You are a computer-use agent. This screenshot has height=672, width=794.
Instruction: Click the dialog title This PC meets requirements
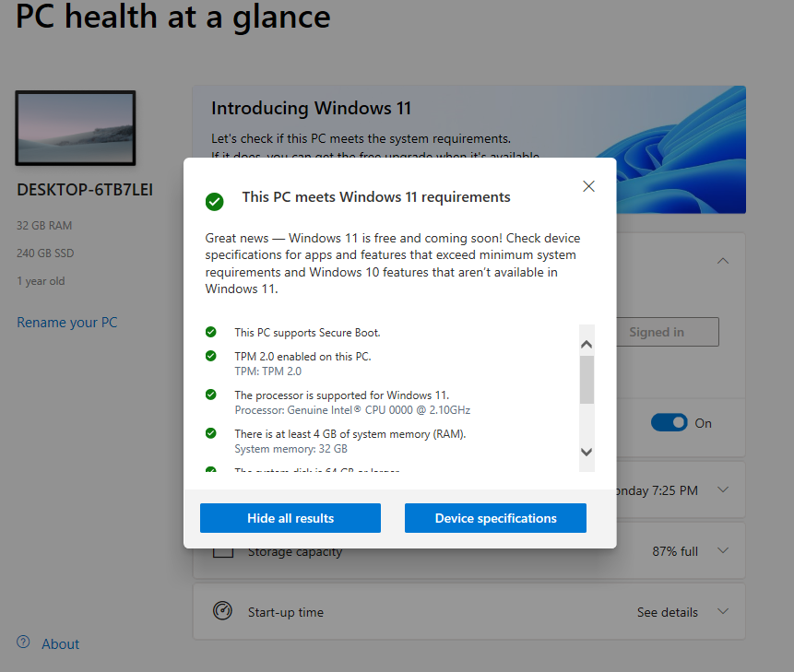pyautogui.click(x=376, y=197)
